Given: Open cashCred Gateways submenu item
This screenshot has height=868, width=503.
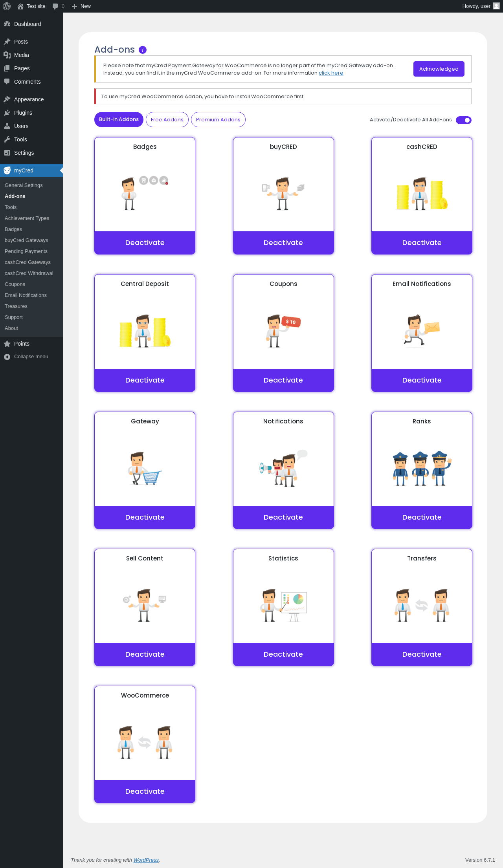Looking at the screenshot, I should coord(28,262).
